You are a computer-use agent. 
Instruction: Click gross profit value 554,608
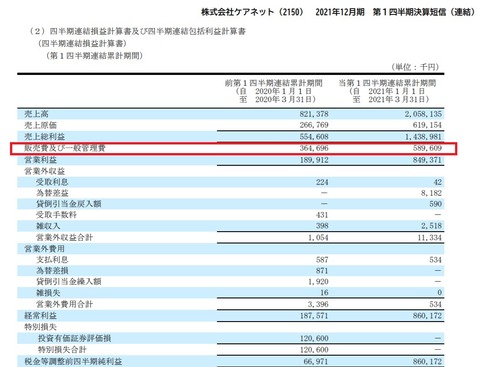coord(314,137)
